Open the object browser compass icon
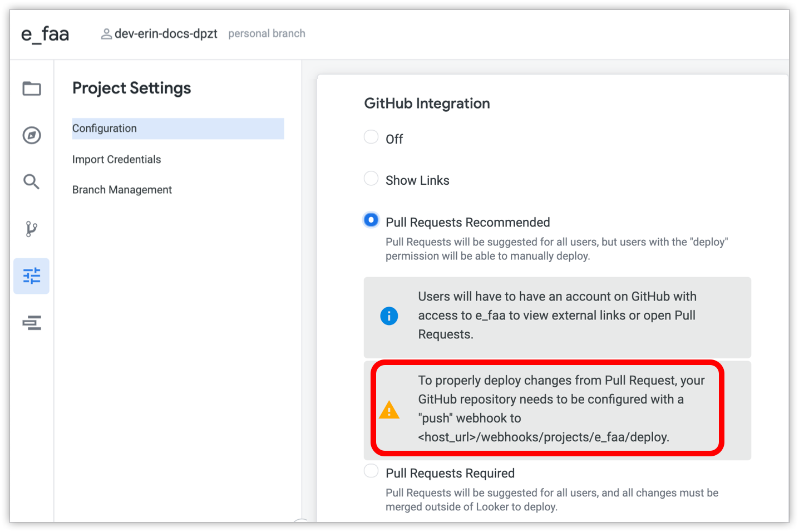 pos(32,135)
